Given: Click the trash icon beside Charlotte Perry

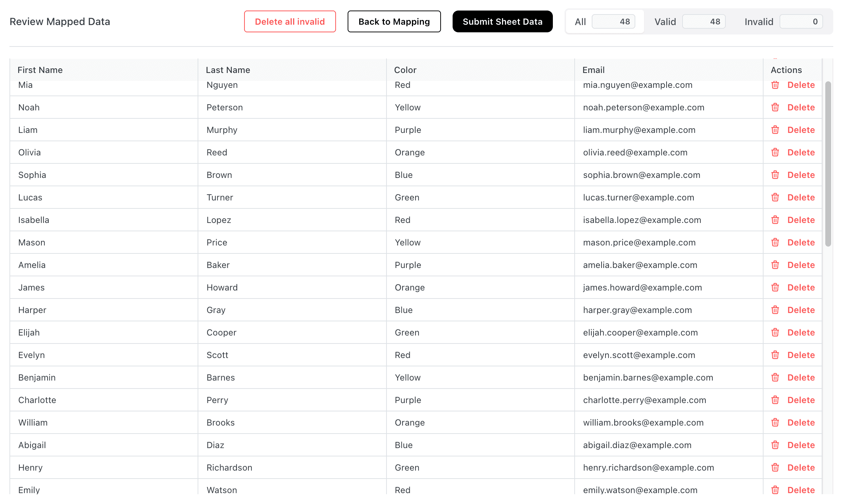Looking at the screenshot, I should coord(775,400).
